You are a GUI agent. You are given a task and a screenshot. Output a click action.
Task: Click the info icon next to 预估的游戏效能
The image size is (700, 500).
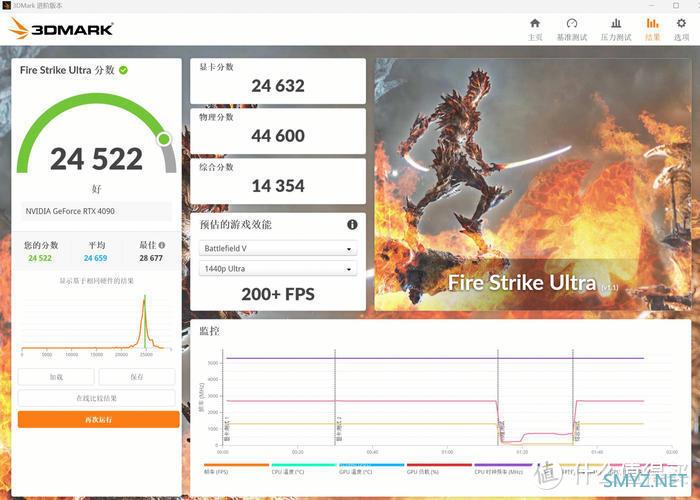[352, 225]
